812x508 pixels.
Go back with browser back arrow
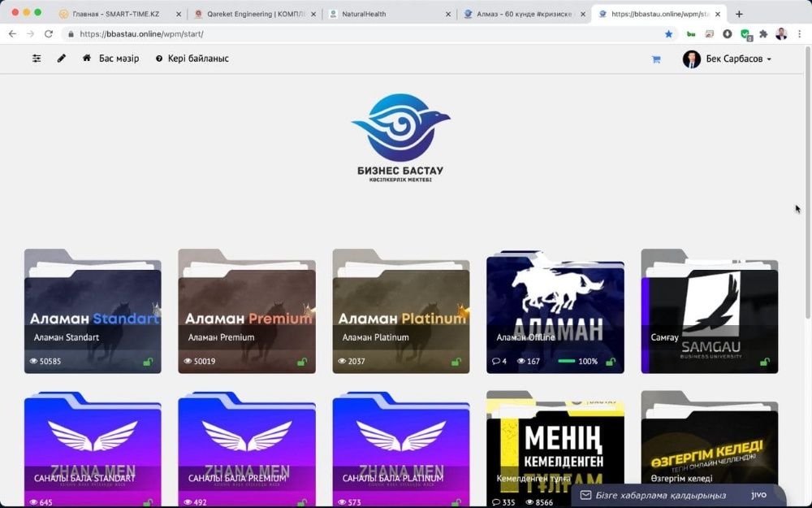12,33
